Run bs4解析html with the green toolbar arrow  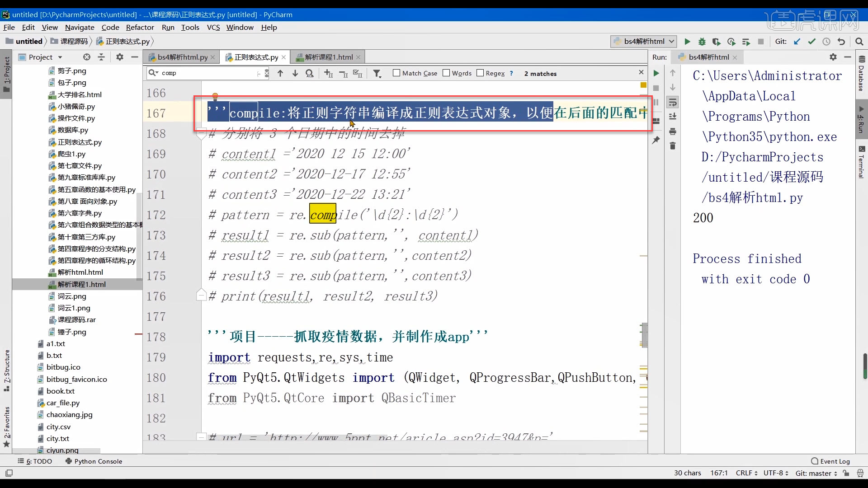(x=687, y=42)
